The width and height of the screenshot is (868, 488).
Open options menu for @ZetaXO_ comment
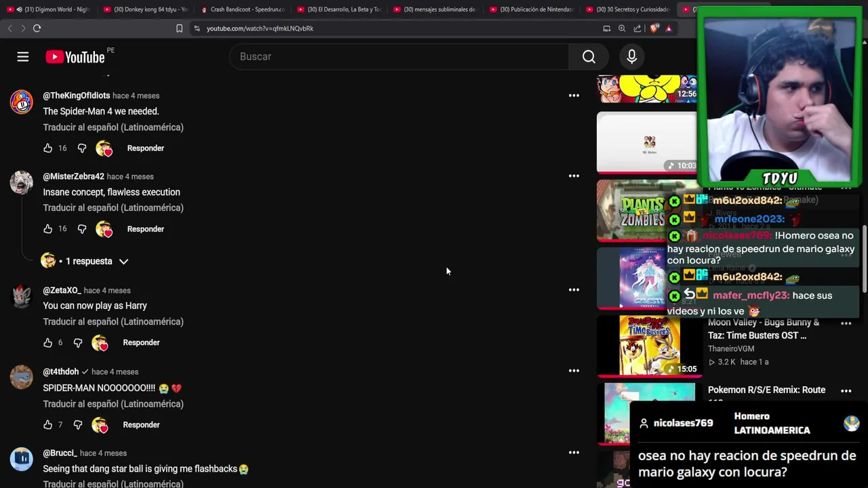click(574, 290)
